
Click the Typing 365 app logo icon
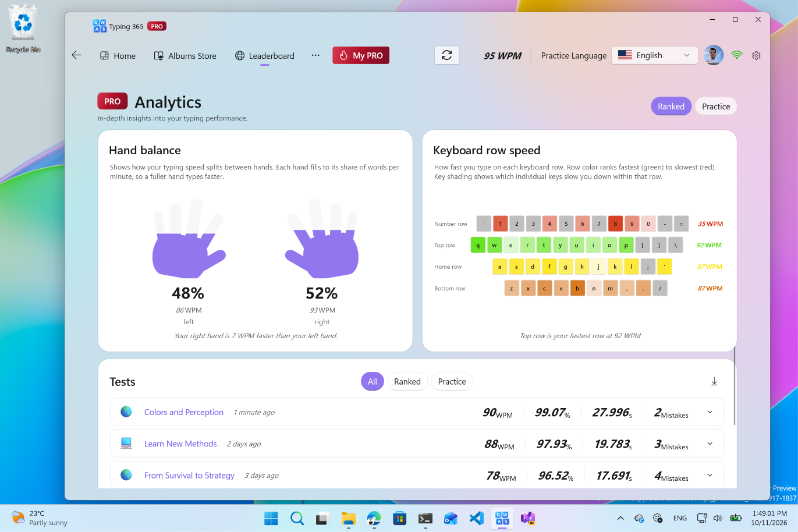point(100,26)
